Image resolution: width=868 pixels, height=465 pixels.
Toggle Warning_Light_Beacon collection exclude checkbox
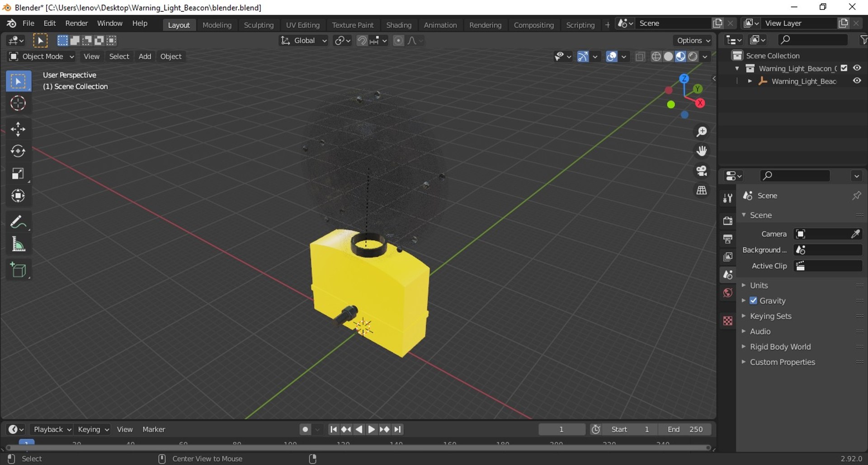[x=844, y=68]
